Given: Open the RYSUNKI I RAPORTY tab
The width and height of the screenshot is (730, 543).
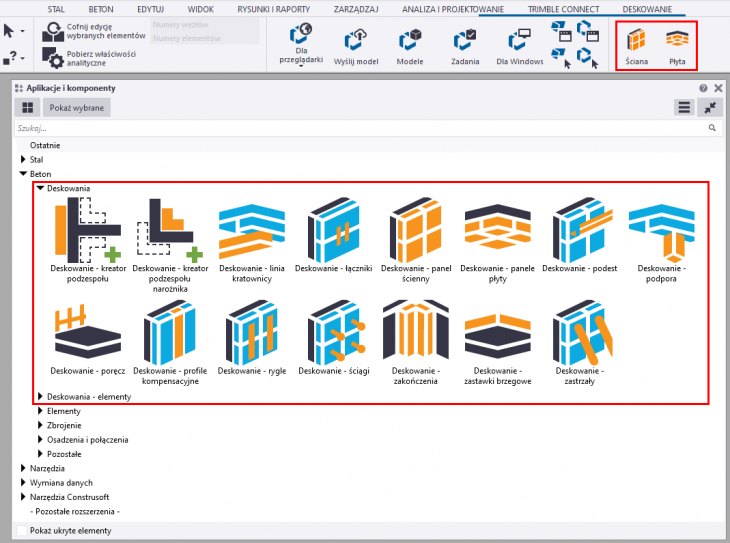Looking at the screenshot, I should click(273, 8).
